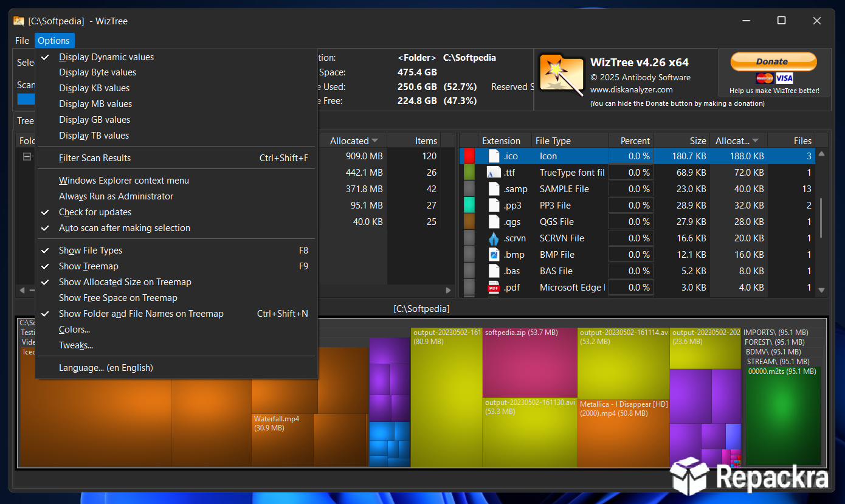Click the red .ico color swatch

pos(469,156)
